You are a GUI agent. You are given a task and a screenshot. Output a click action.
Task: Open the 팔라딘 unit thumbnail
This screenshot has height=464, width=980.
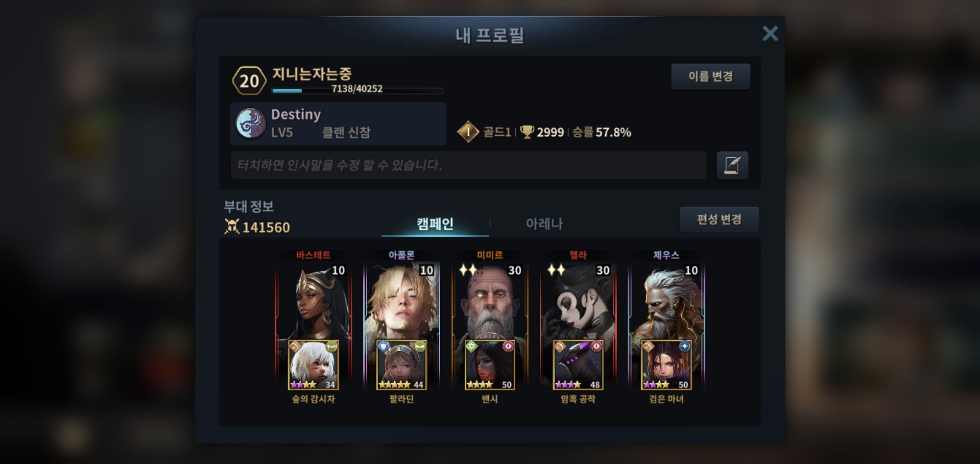point(401,365)
